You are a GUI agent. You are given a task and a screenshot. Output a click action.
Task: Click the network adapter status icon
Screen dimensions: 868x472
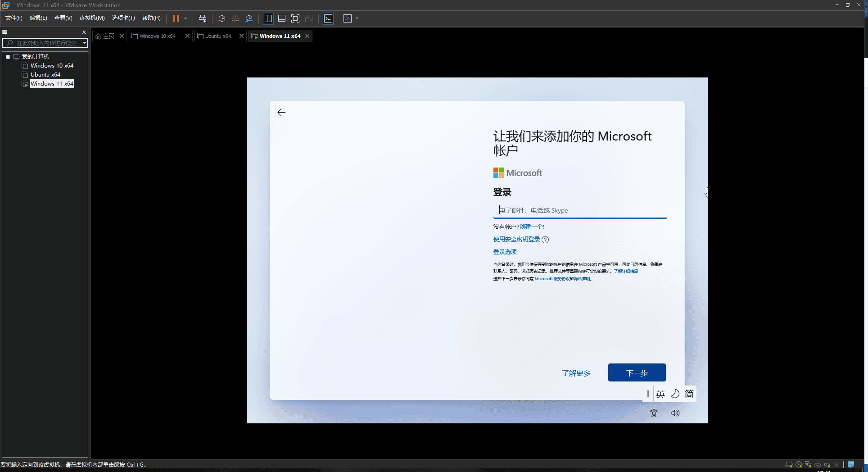tap(808, 464)
